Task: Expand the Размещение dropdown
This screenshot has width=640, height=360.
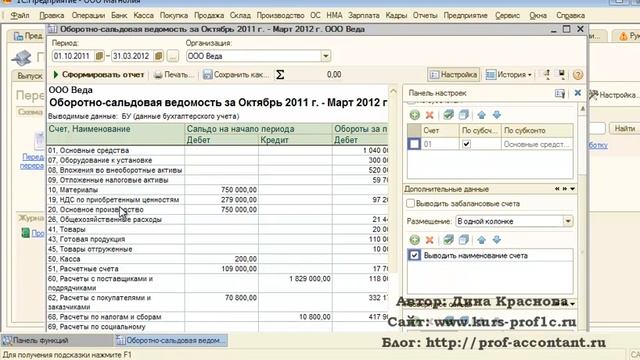Action: pyautogui.click(x=568, y=221)
